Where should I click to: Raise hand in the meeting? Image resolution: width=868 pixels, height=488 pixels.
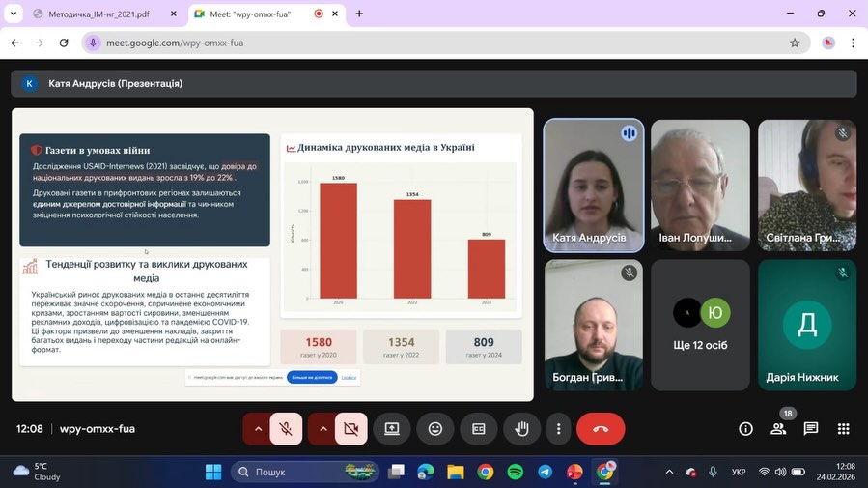pyautogui.click(x=521, y=429)
